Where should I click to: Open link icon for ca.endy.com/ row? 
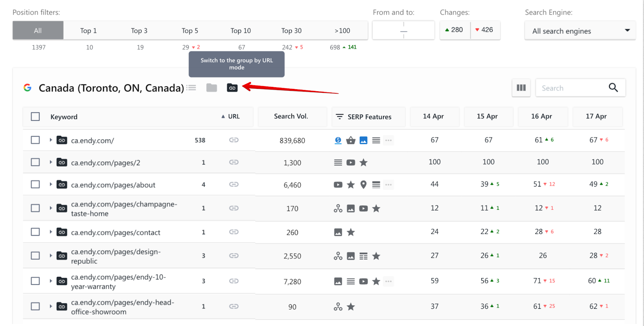(x=234, y=140)
